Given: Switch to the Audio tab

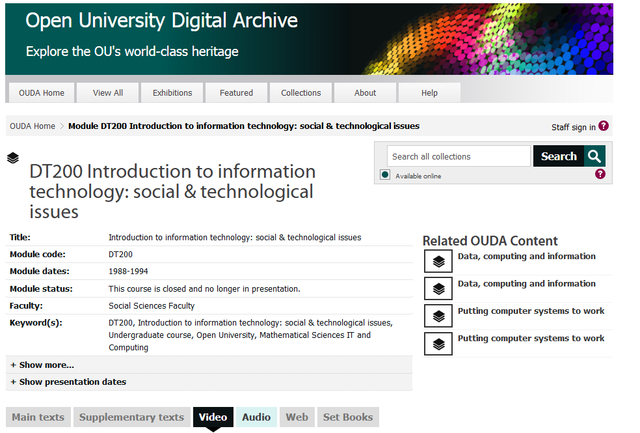Looking at the screenshot, I should pos(256,417).
